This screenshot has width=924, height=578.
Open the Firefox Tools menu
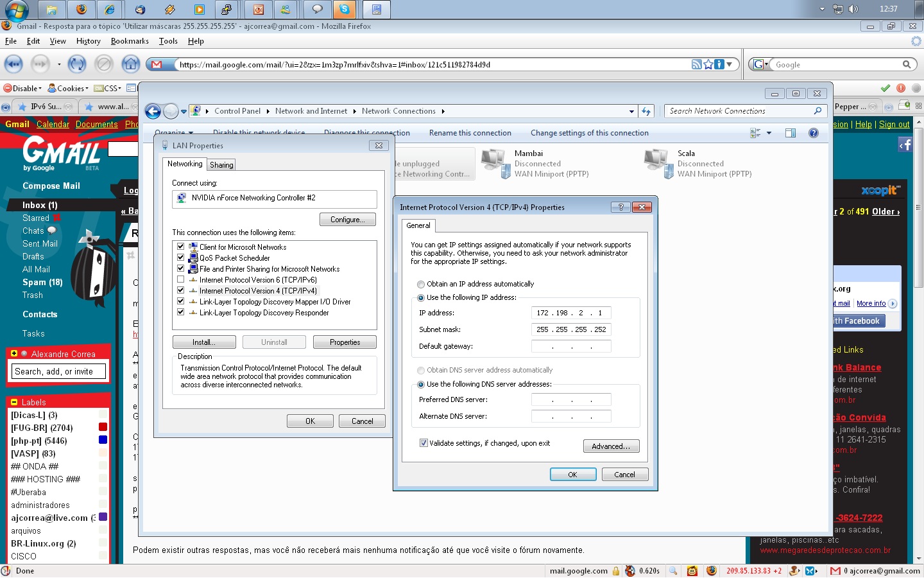168,41
